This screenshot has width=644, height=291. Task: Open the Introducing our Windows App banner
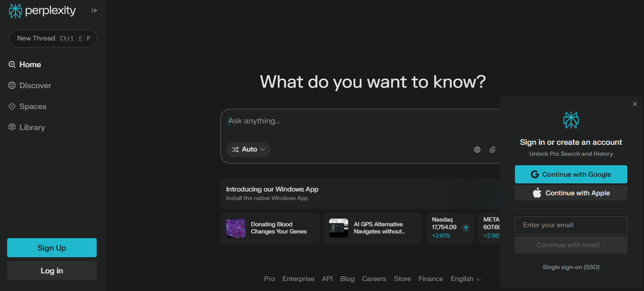(360, 193)
